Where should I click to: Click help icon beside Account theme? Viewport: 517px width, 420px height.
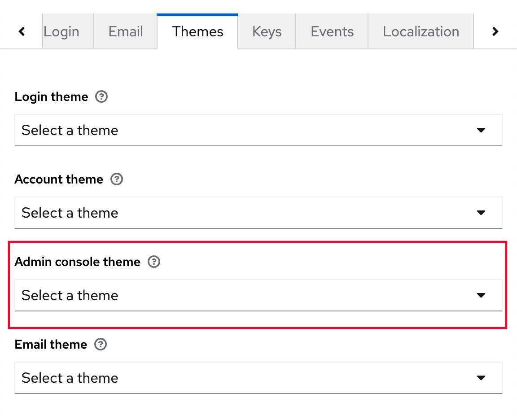(117, 179)
